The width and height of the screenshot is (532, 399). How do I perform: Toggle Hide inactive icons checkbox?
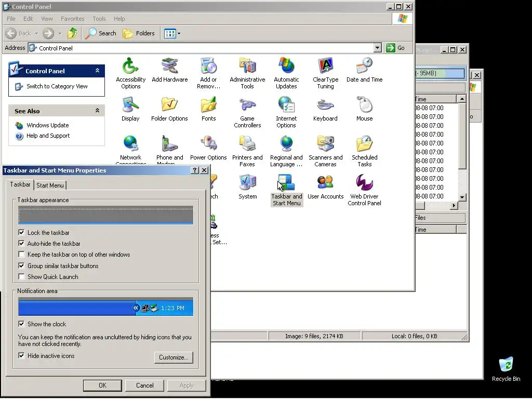pyautogui.click(x=21, y=355)
